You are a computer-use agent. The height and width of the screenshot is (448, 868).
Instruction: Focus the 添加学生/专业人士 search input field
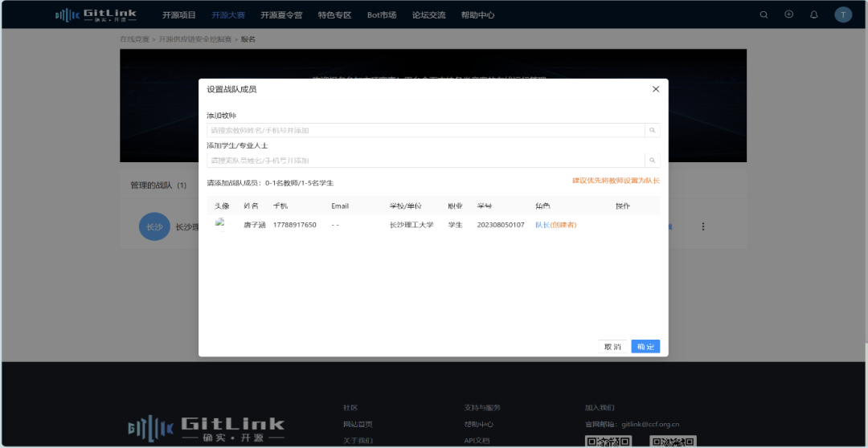point(426,161)
